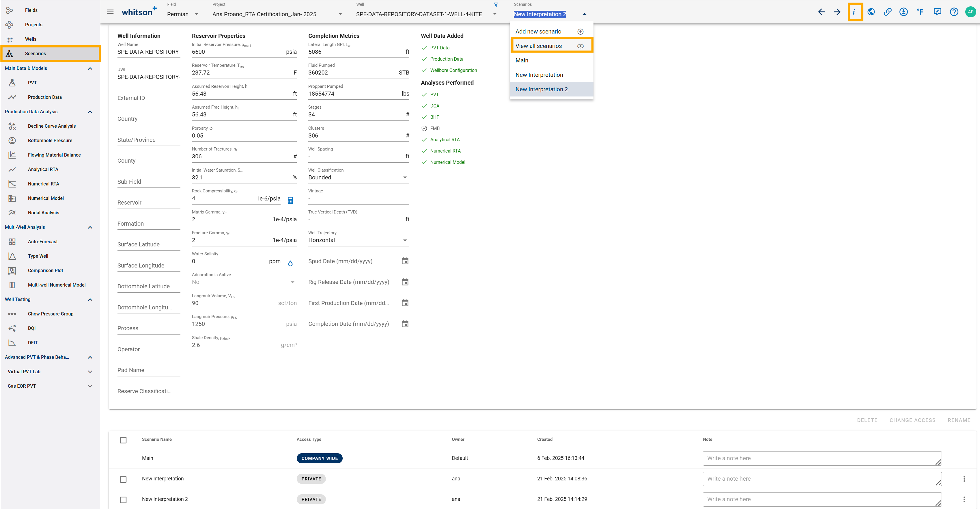
Task: Open the feedback chat icon
Action: pyautogui.click(x=937, y=12)
